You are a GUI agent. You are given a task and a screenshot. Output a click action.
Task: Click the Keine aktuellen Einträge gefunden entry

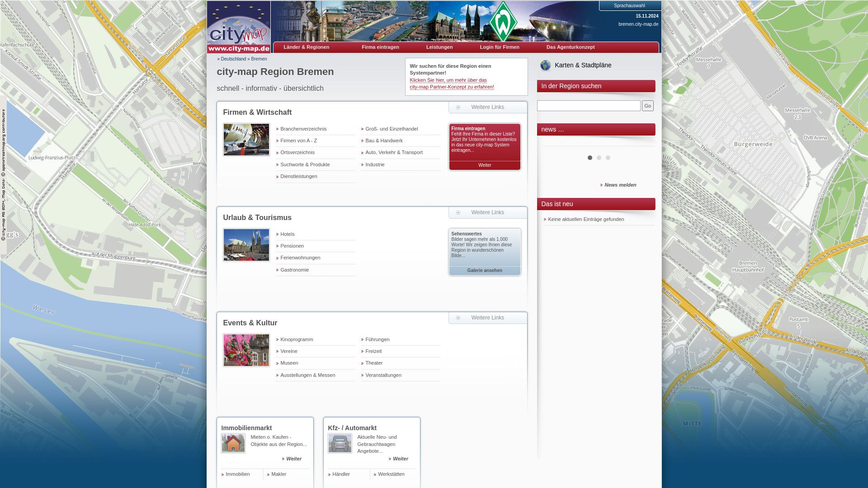point(586,219)
